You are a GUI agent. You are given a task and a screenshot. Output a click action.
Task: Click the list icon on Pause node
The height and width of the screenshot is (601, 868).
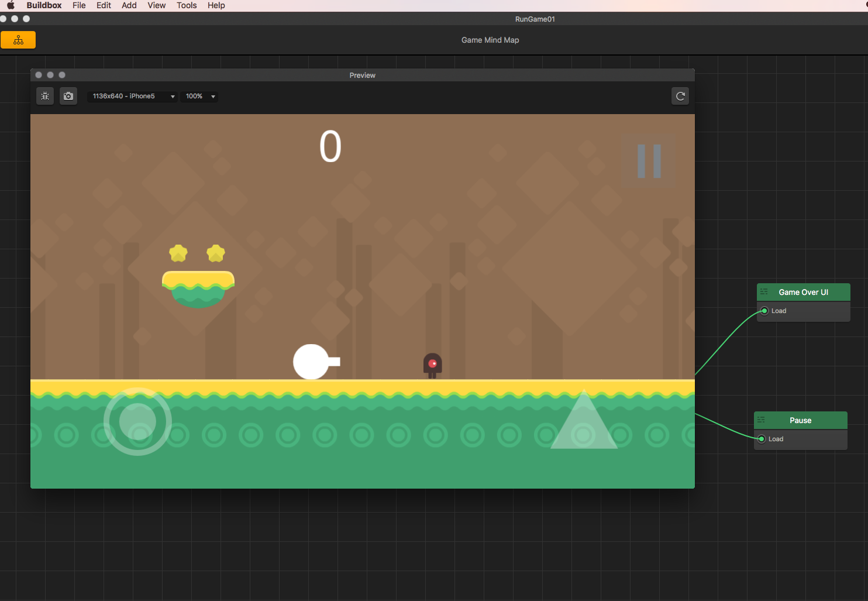pyautogui.click(x=761, y=420)
